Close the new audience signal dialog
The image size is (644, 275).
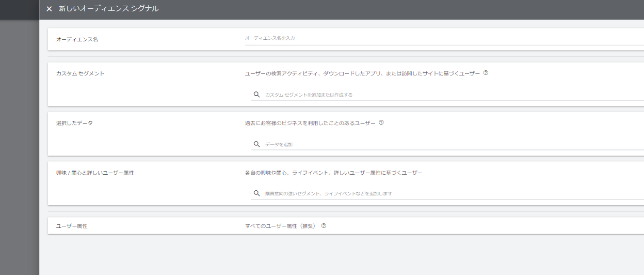click(x=49, y=9)
